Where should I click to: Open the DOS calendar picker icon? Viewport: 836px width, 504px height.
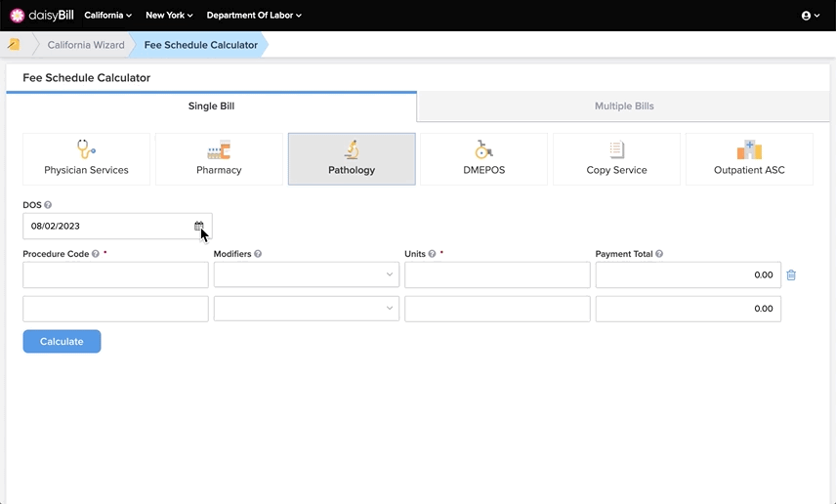click(199, 227)
